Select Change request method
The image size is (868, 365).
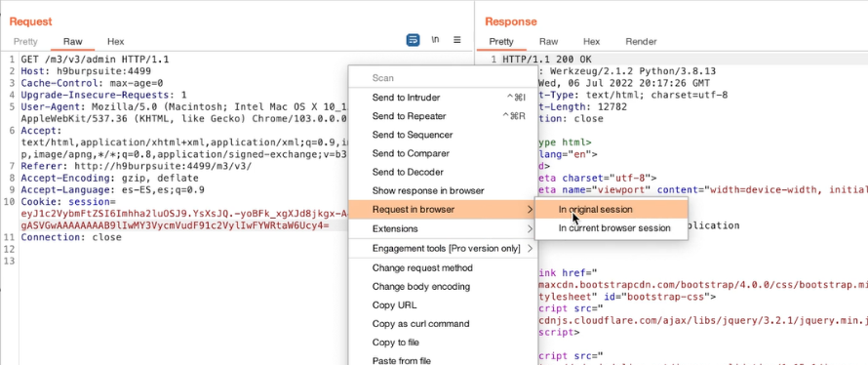click(442, 268)
